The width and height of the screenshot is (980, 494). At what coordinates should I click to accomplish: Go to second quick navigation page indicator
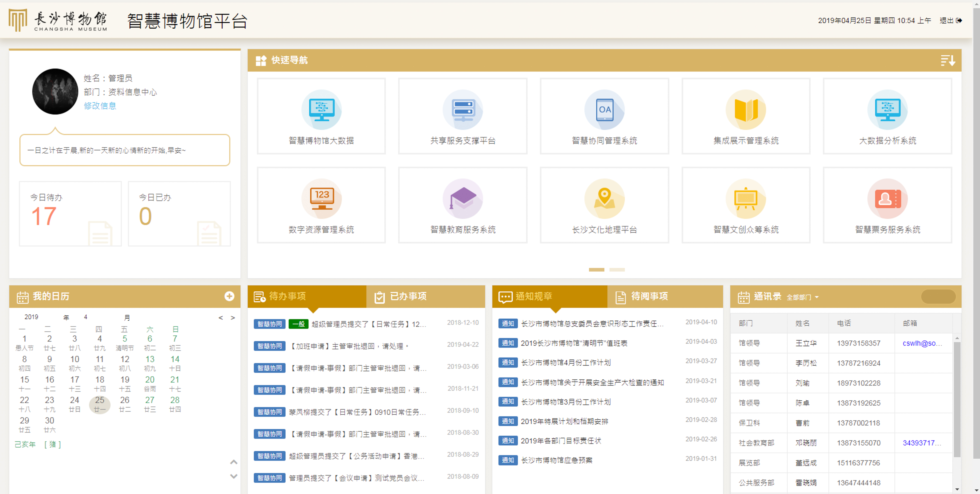(x=617, y=270)
